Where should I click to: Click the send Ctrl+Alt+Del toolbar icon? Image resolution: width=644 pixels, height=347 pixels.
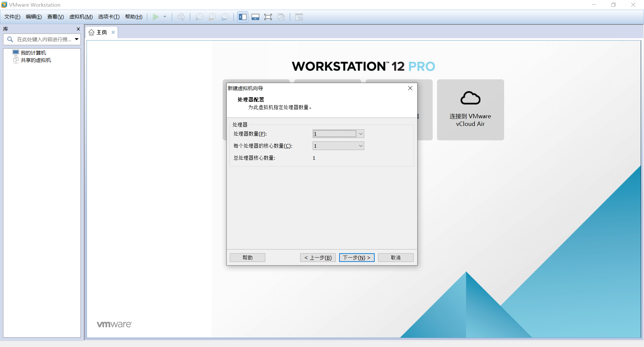coord(181,17)
